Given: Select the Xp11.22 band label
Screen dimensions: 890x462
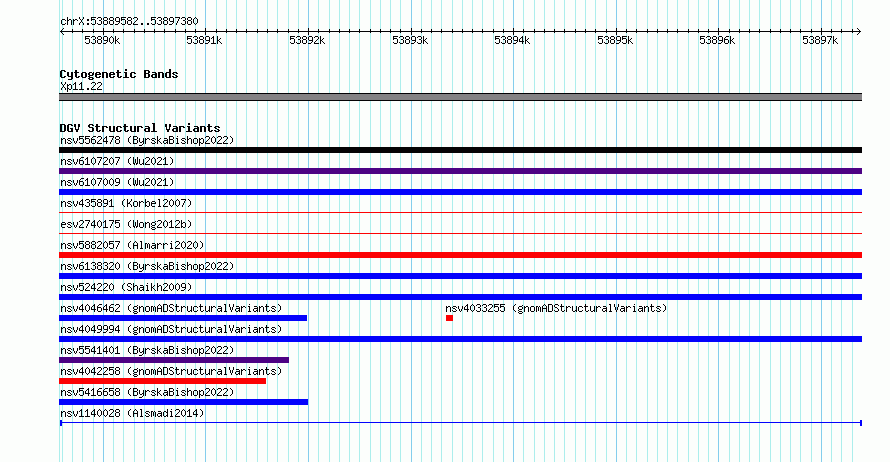Looking at the screenshot, I should click(x=81, y=86).
